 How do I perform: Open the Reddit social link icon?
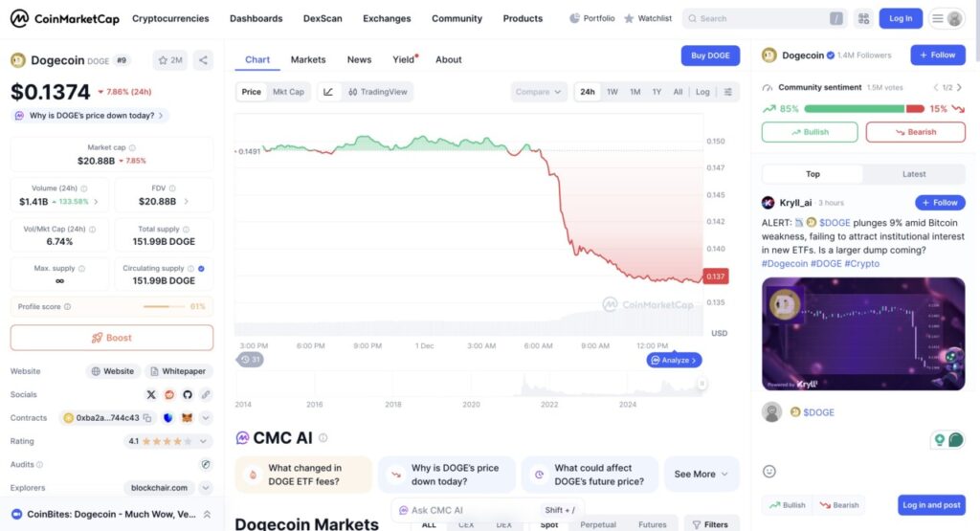tap(169, 394)
